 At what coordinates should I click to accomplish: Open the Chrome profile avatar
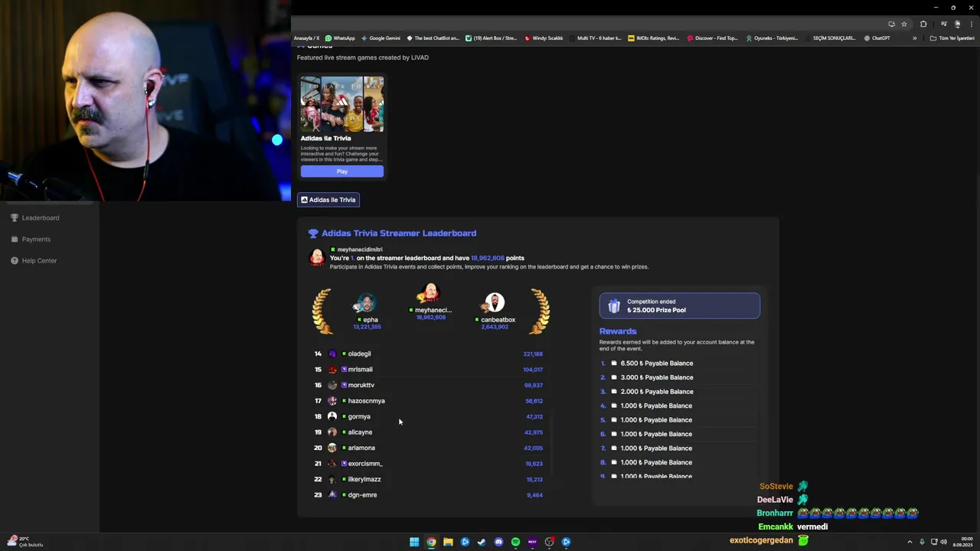pyautogui.click(x=957, y=24)
